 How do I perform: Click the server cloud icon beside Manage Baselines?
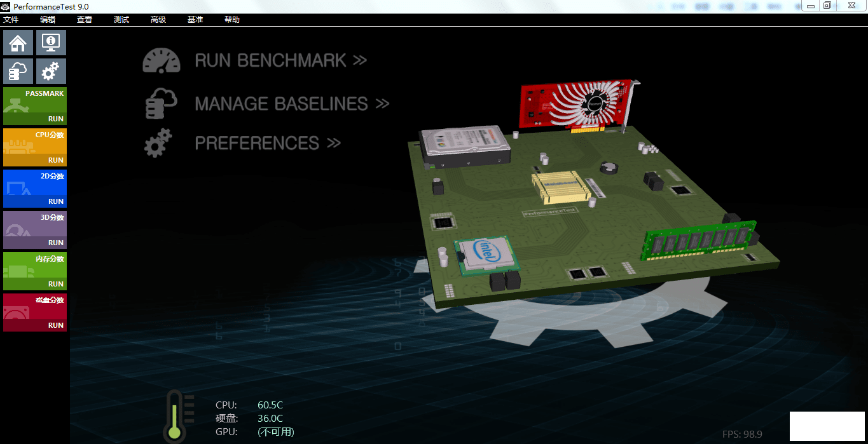(x=162, y=103)
